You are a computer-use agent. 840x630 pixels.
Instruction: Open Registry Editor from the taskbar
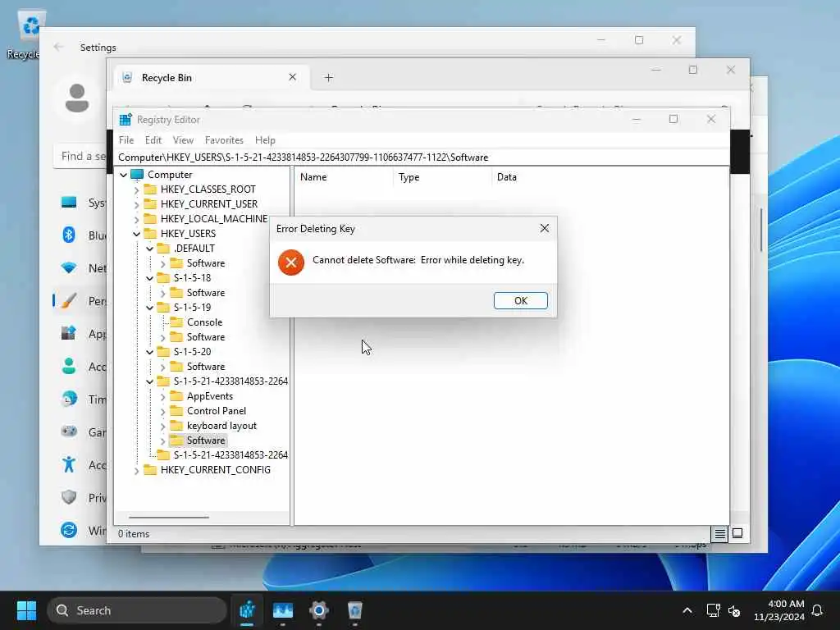coord(247,610)
